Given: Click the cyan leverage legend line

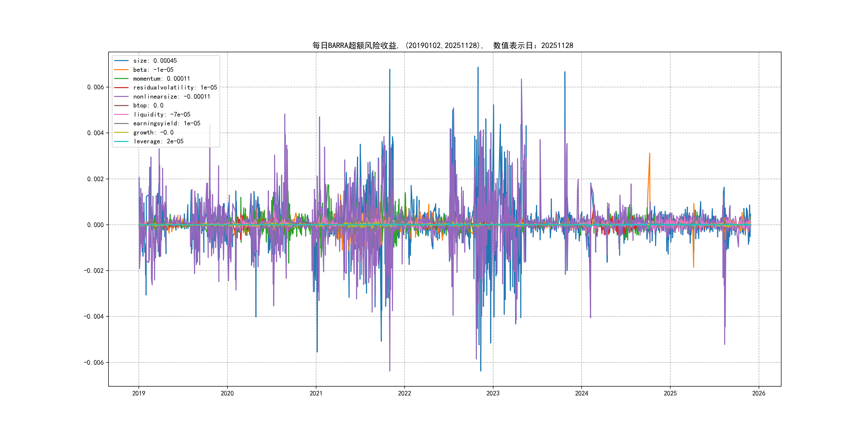Looking at the screenshot, I should point(121,141).
